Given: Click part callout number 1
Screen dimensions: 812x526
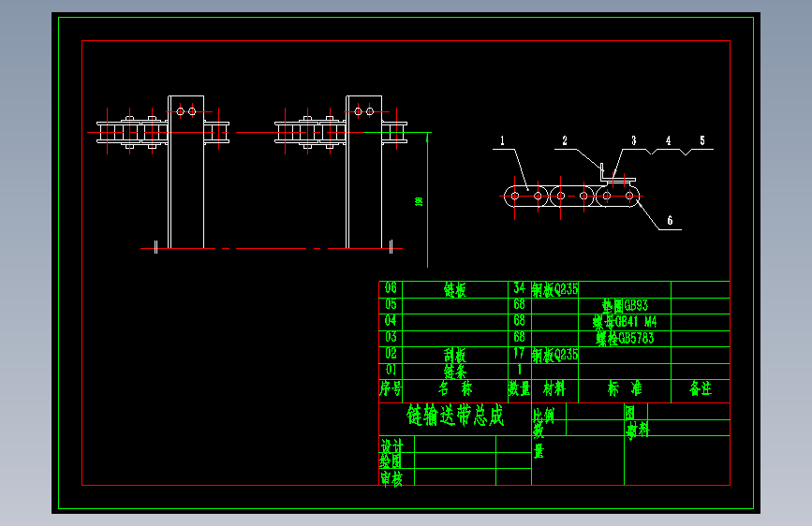Looking at the screenshot, I should pyautogui.click(x=502, y=140).
